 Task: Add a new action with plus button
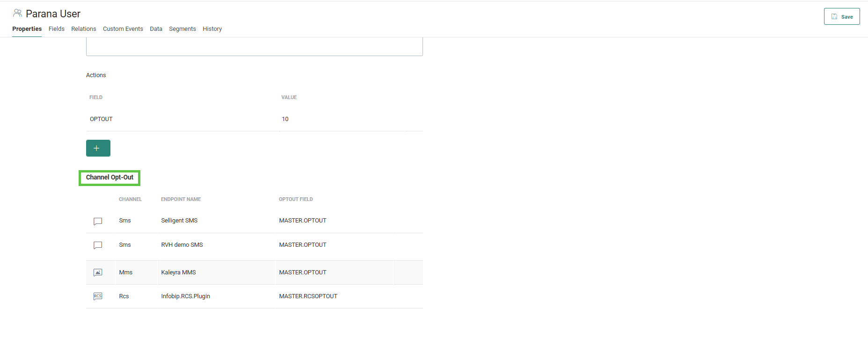click(x=98, y=148)
